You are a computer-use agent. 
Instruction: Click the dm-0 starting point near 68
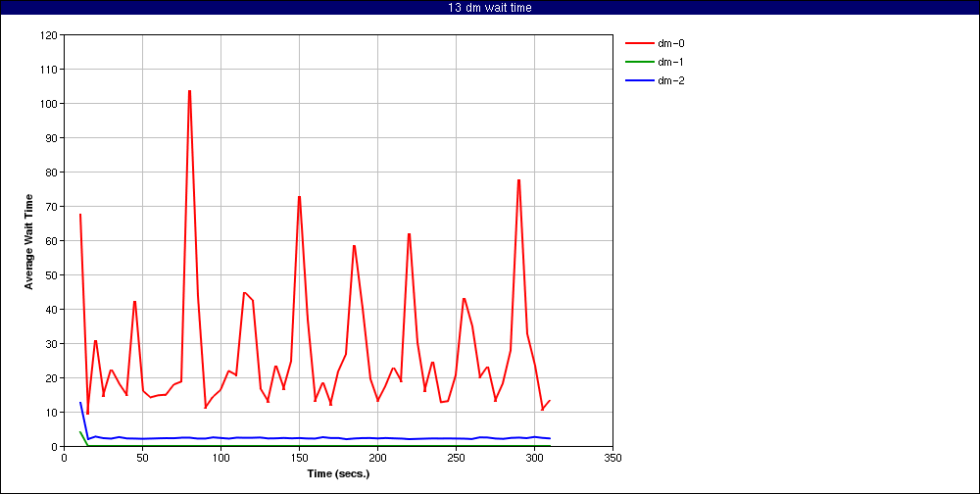80,215
